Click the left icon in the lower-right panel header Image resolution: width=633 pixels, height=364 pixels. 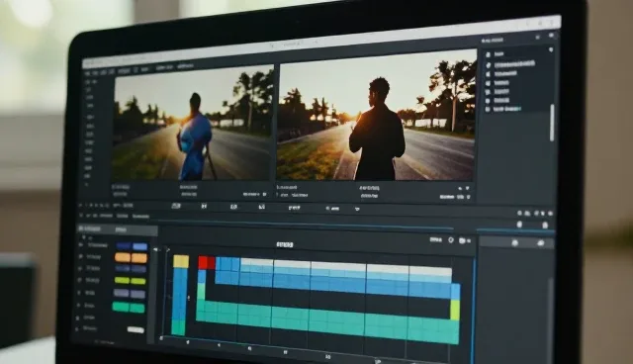(514, 242)
